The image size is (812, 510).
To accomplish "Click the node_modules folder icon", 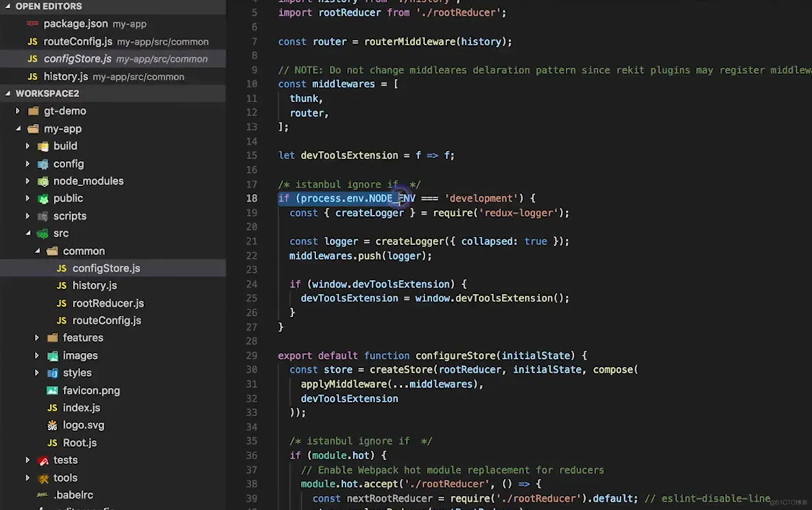I will click(43, 181).
